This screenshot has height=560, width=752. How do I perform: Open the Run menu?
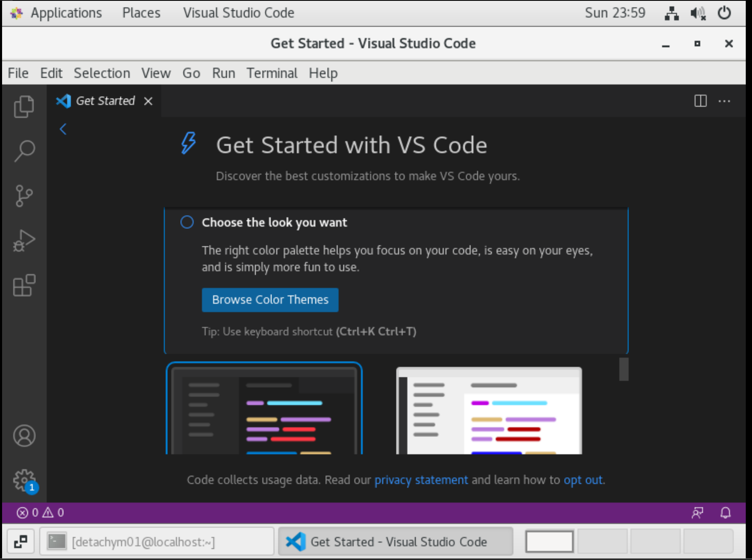224,73
